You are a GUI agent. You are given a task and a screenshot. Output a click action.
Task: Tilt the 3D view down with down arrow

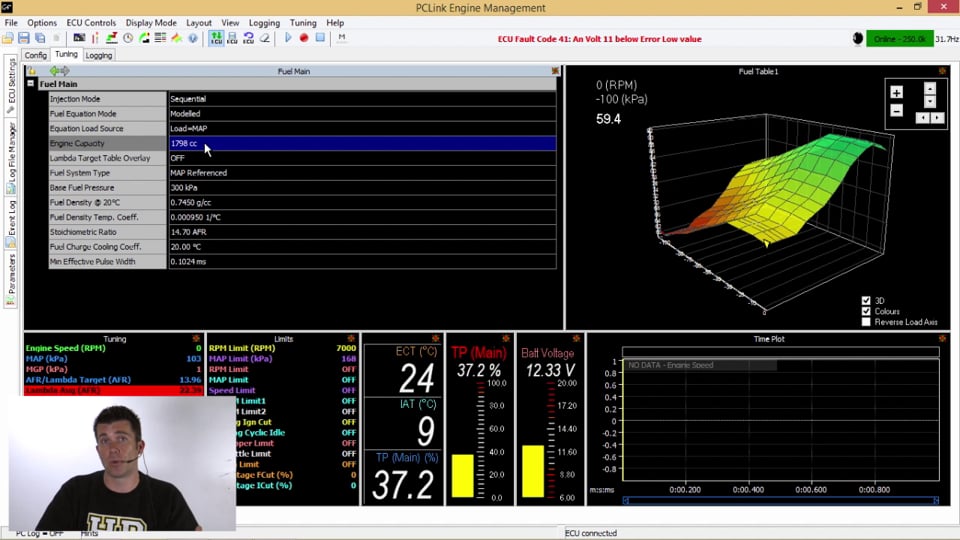pyautogui.click(x=930, y=102)
